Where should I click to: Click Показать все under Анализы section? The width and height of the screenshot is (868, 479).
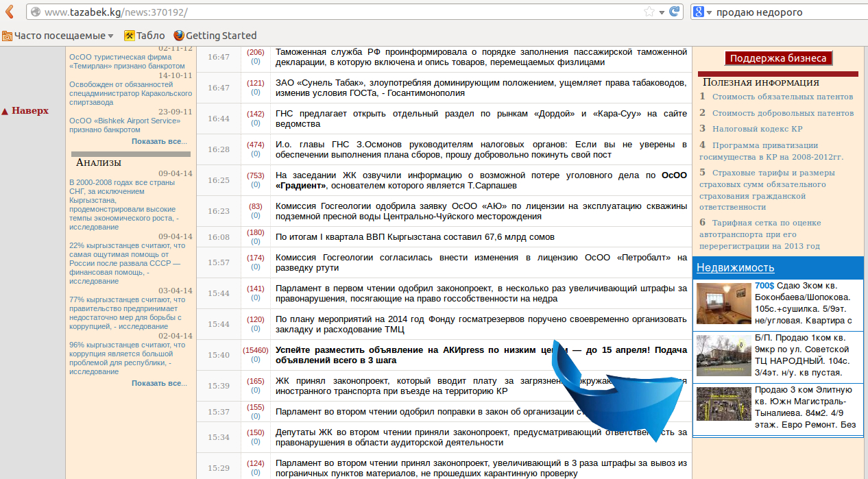pyautogui.click(x=159, y=383)
